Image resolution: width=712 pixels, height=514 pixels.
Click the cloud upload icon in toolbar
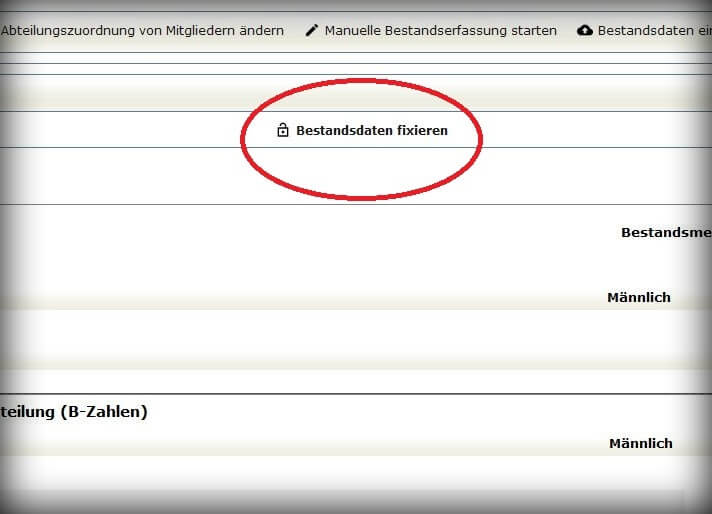pos(585,31)
